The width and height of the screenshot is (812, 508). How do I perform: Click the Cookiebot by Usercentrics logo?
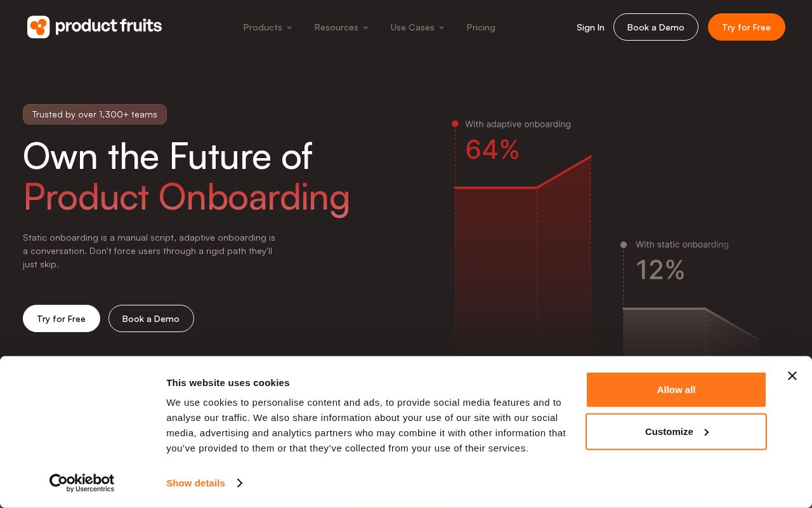click(x=82, y=483)
